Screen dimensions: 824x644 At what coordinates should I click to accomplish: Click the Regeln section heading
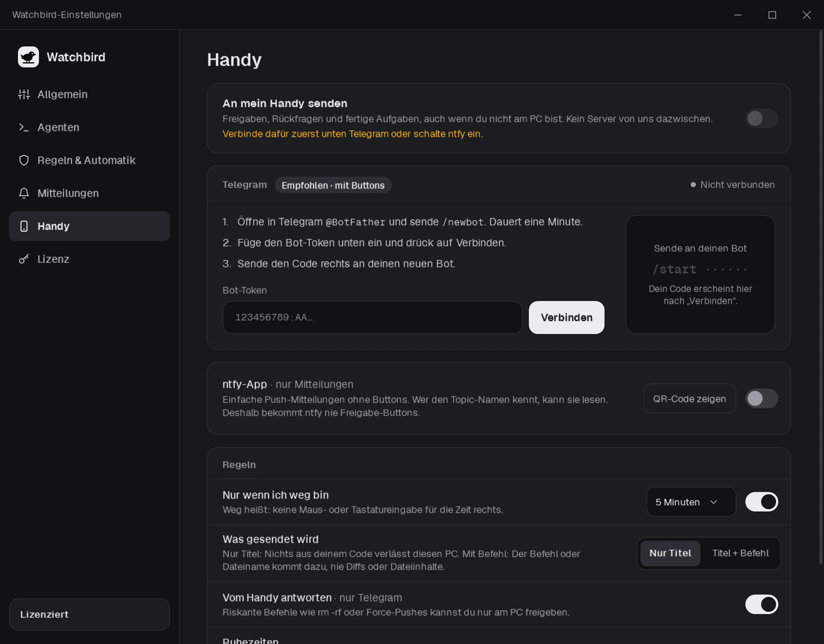pyautogui.click(x=239, y=464)
